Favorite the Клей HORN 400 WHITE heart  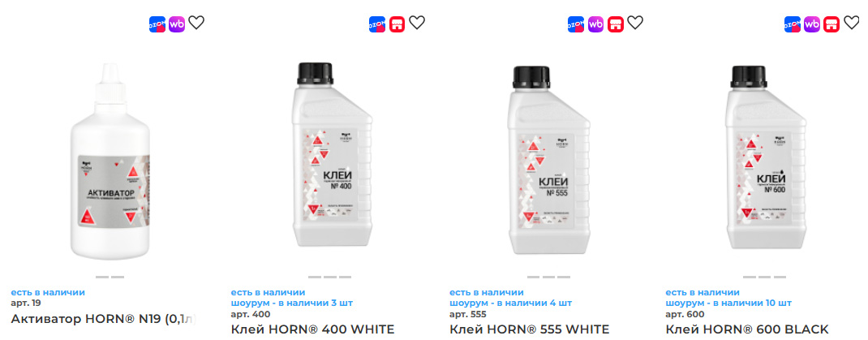[x=417, y=23]
